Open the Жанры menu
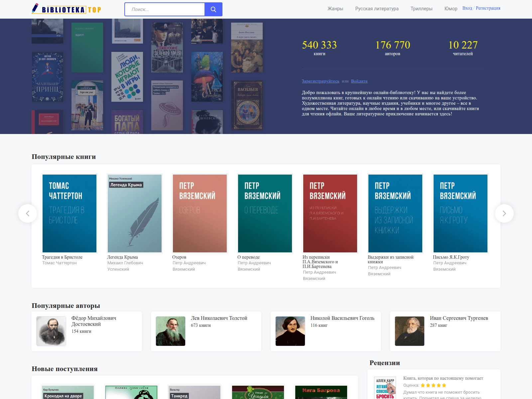This screenshot has width=532, height=399. (335, 9)
